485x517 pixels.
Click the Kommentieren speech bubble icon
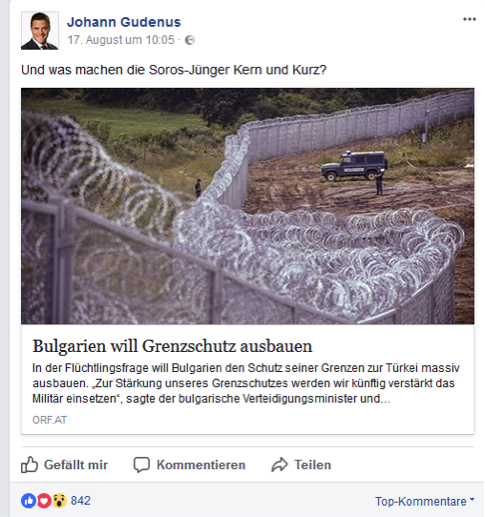142,465
